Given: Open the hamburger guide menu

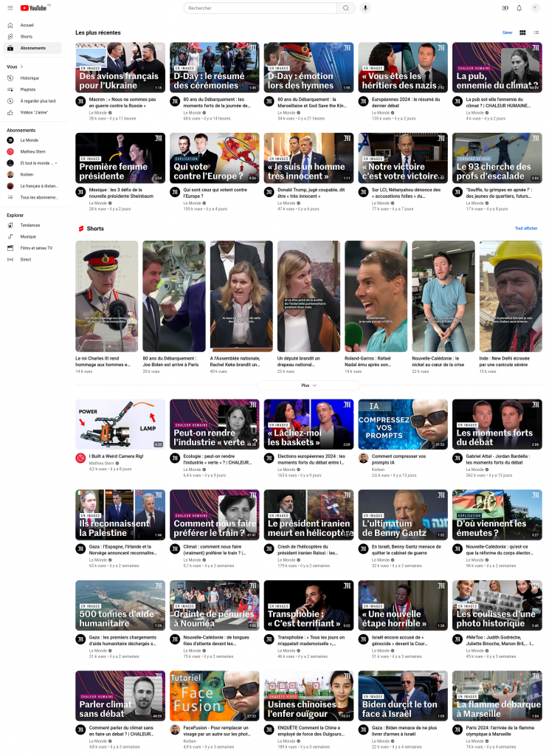Looking at the screenshot, I should click(10, 7).
